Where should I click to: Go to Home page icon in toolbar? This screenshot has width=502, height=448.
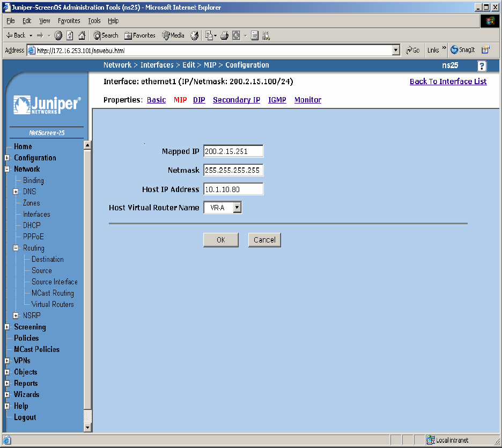click(82, 35)
